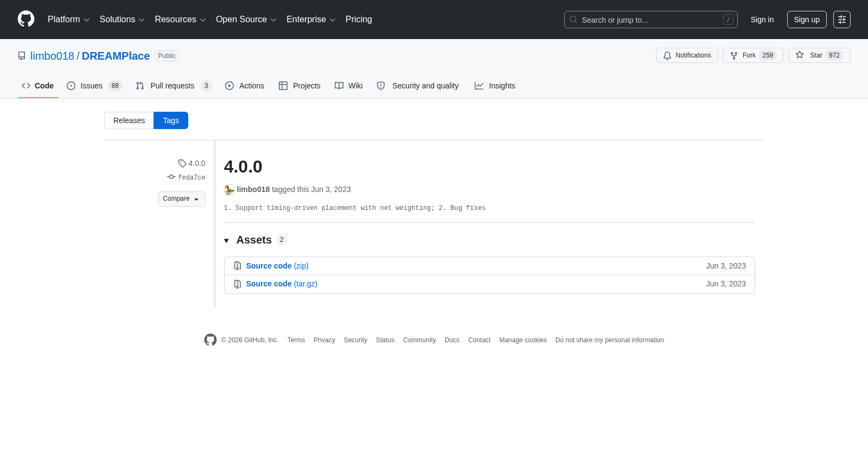The width and height of the screenshot is (868, 467).
Task: Click the tar.gz file archive icon
Action: 238,284
